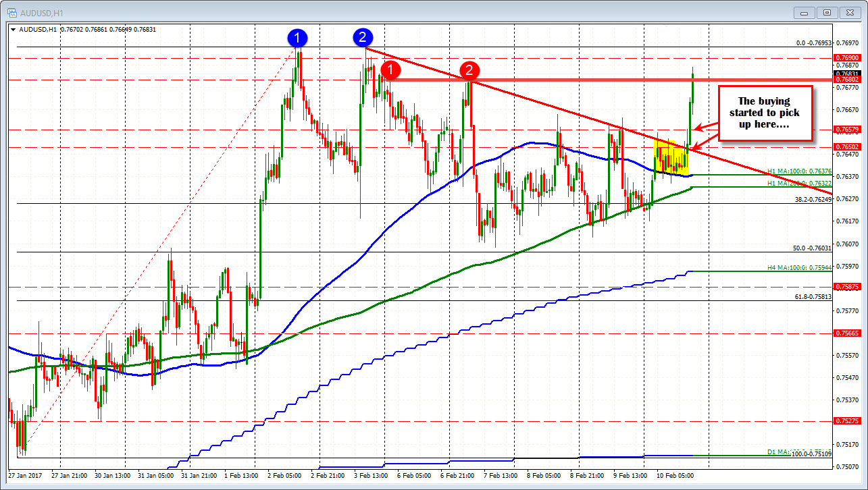This screenshot has width=868, height=490.
Task: Select the red 0.76802 price level label
Action: point(847,80)
